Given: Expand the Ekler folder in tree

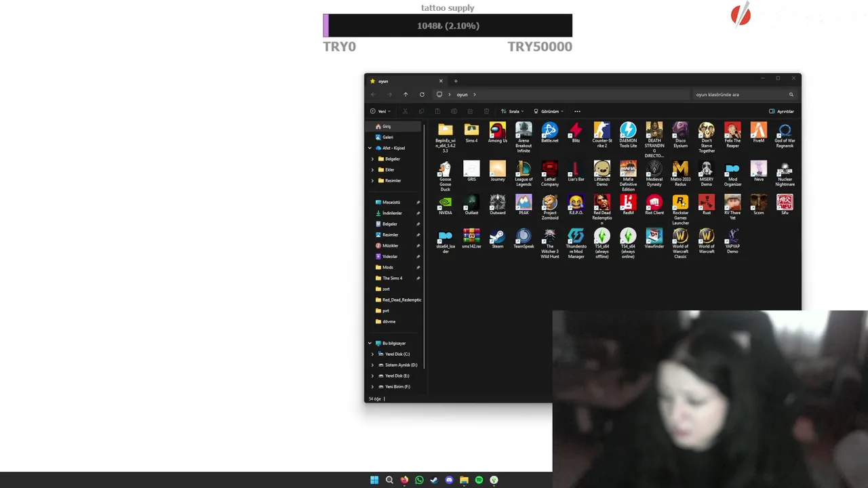Looking at the screenshot, I should coord(372,169).
